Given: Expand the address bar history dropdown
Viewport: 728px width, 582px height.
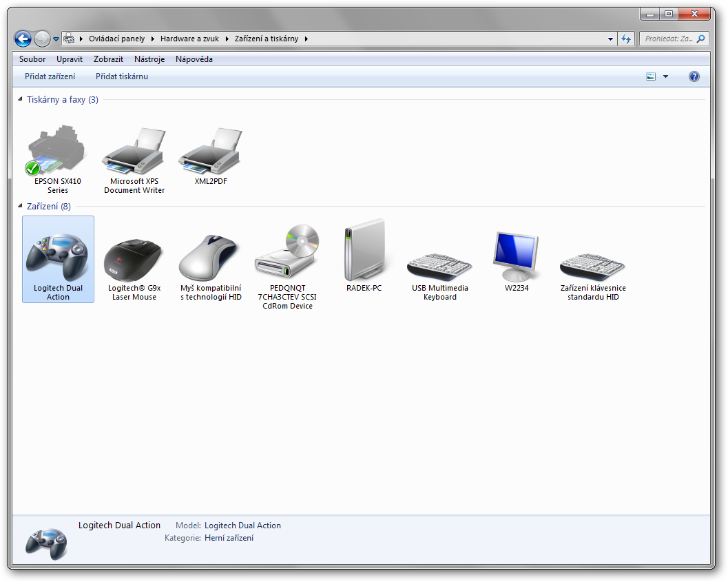Looking at the screenshot, I should [x=610, y=39].
